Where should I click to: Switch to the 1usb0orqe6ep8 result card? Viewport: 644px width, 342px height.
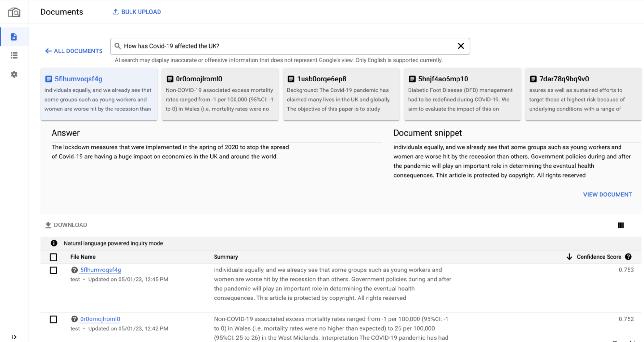(x=341, y=94)
